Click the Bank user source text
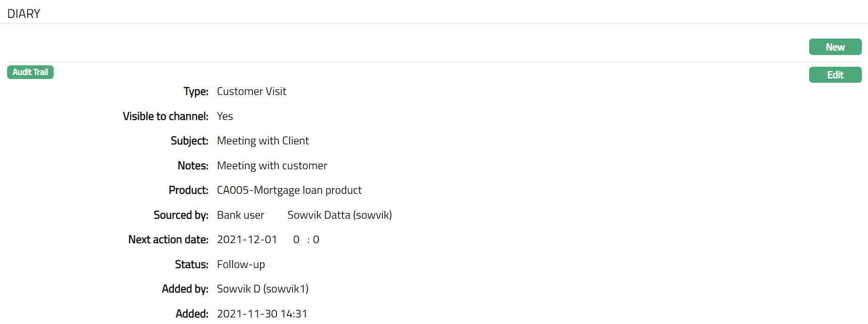The image size is (868, 324). (240, 215)
